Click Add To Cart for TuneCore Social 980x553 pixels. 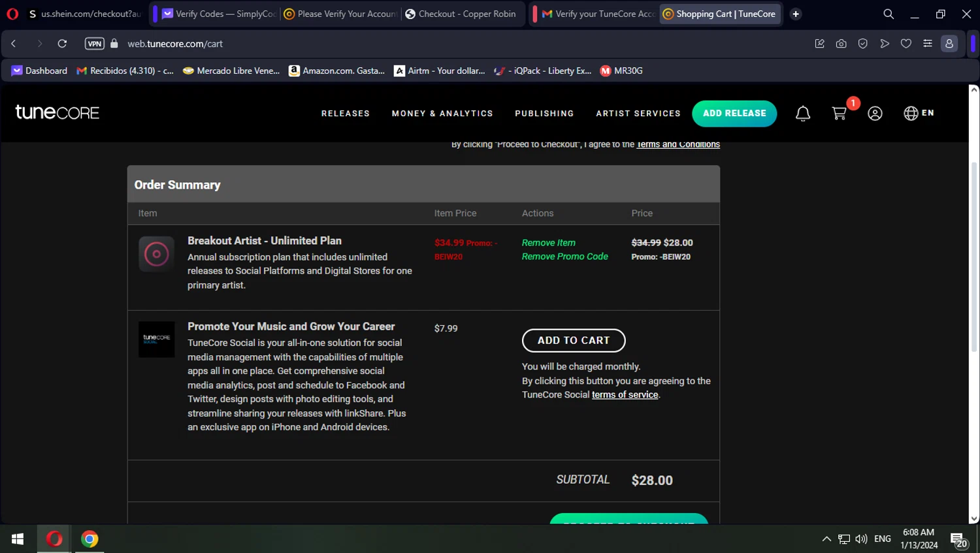[x=574, y=340]
